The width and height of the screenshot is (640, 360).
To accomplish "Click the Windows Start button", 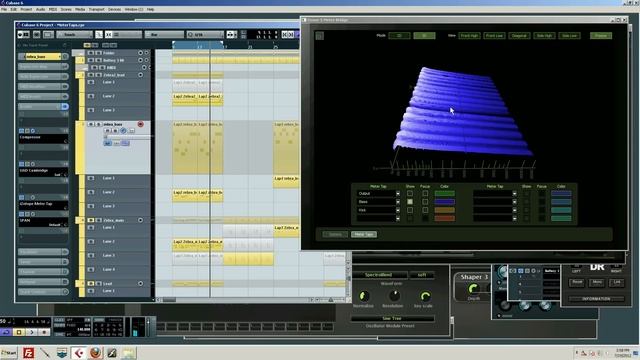I will click(x=9, y=353).
